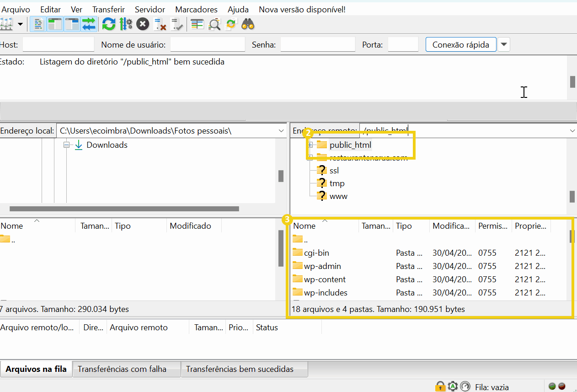
Task: Click the padlock encryption icon in status bar
Action: click(x=440, y=386)
